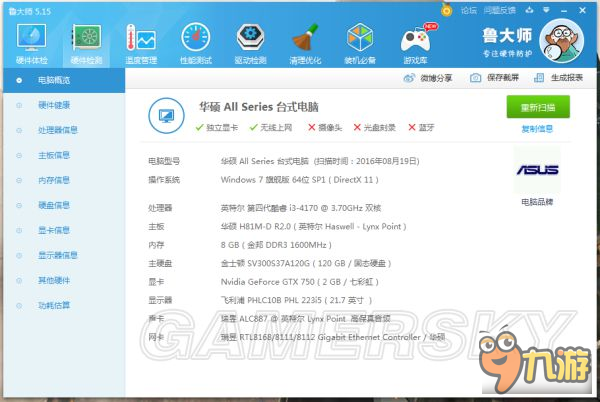Click the 鲁大师 mascot avatar
Screen dimensions: 600x402
click(561, 41)
